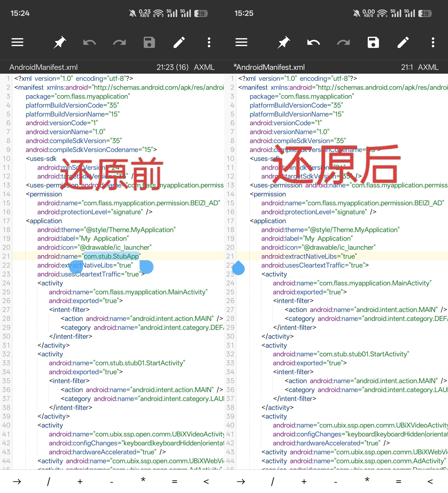
Task: Tap Wi-Fi icon in left status bar
Action: coord(158,13)
